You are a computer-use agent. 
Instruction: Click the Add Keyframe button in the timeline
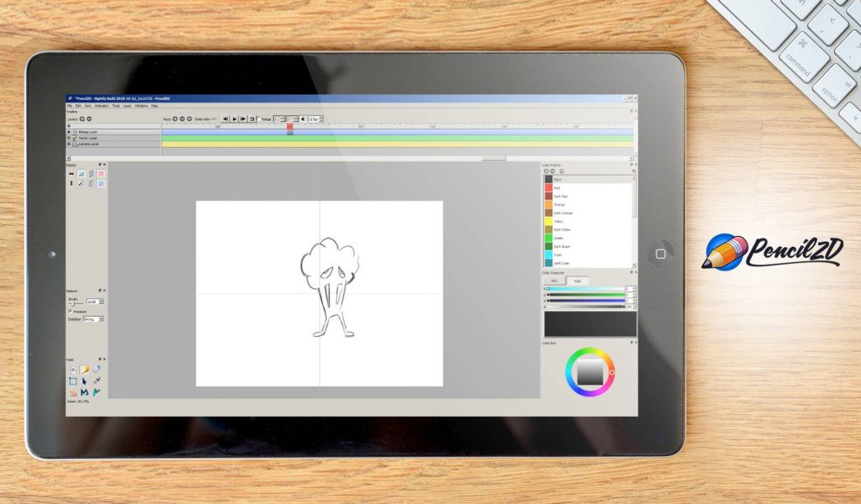tap(176, 118)
